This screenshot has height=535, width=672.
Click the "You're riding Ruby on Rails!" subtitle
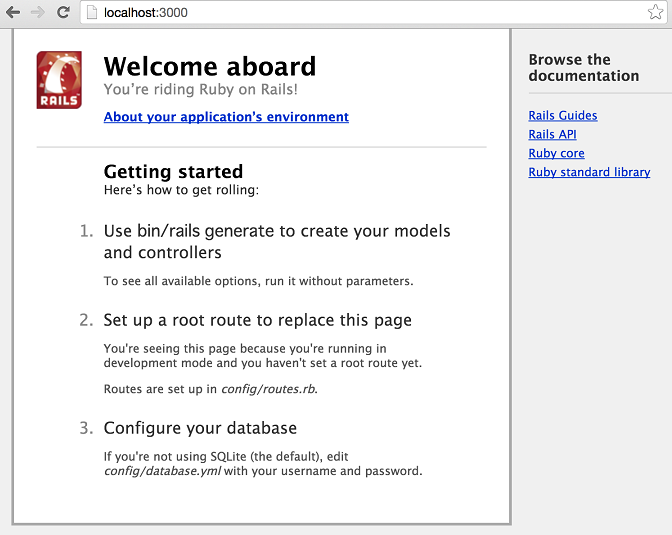201,90
